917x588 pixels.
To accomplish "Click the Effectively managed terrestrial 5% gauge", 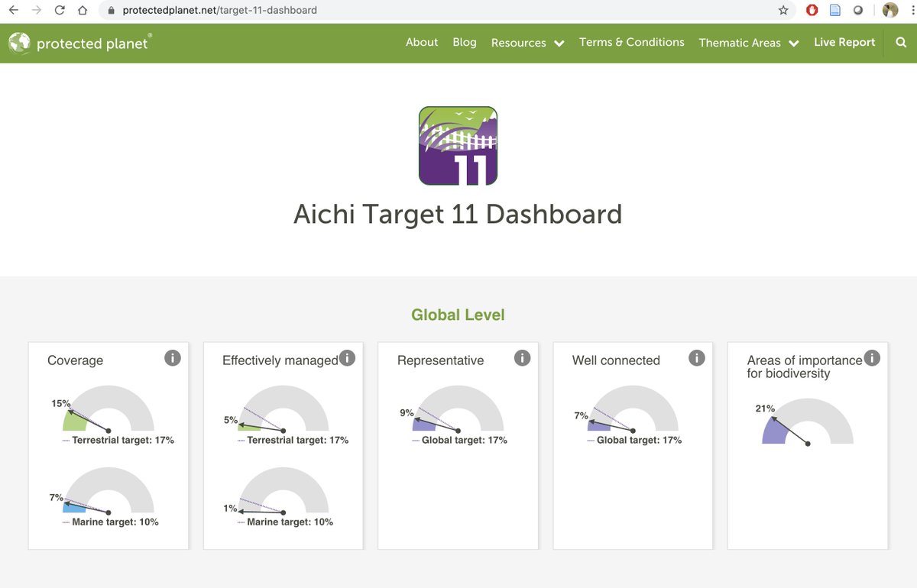I will click(284, 409).
